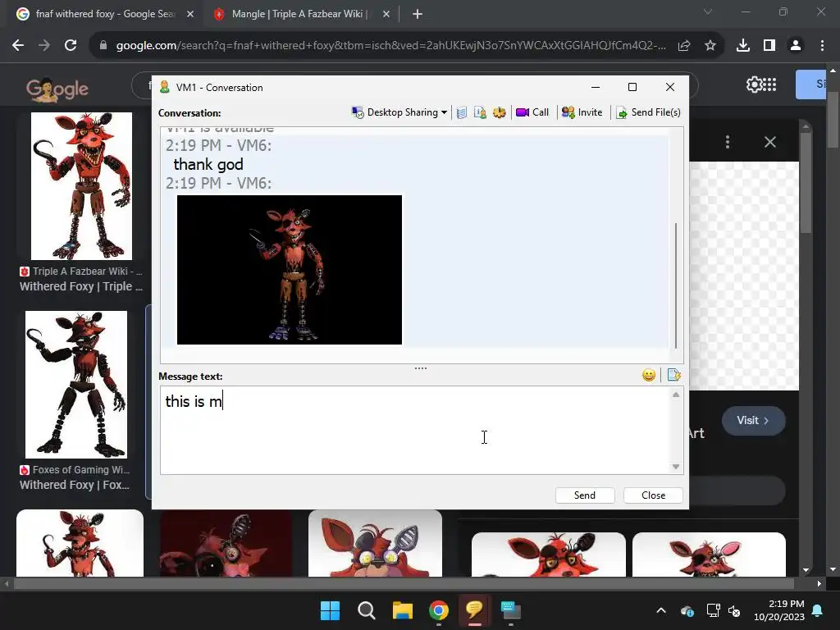Show hidden system tray icons
Viewport: 840px width, 630px height.
pos(661,610)
